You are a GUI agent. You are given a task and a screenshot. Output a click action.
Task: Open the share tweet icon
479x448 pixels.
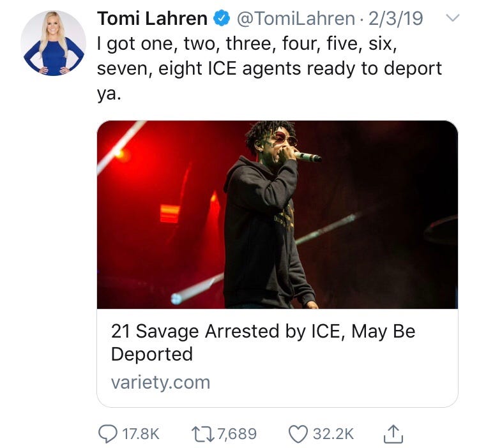(394, 433)
